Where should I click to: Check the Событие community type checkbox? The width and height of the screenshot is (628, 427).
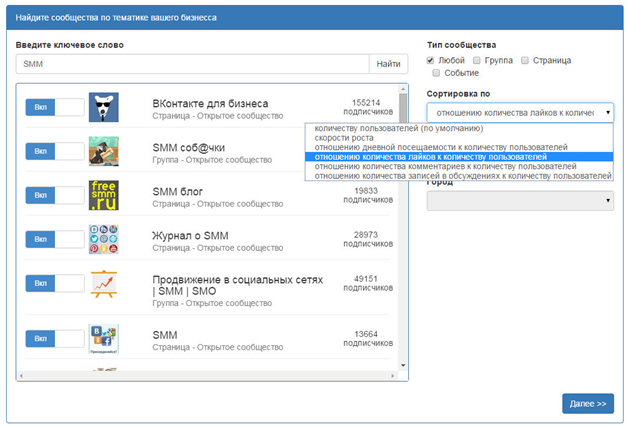(436, 73)
